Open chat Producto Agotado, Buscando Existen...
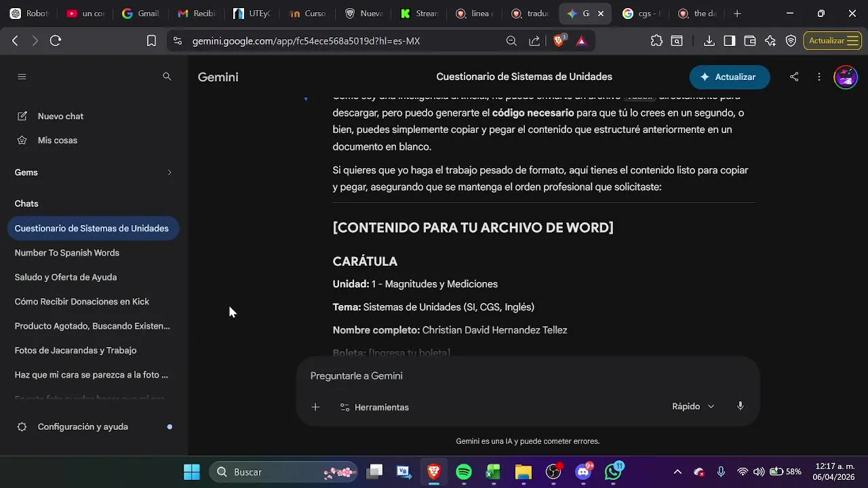 pos(93,326)
